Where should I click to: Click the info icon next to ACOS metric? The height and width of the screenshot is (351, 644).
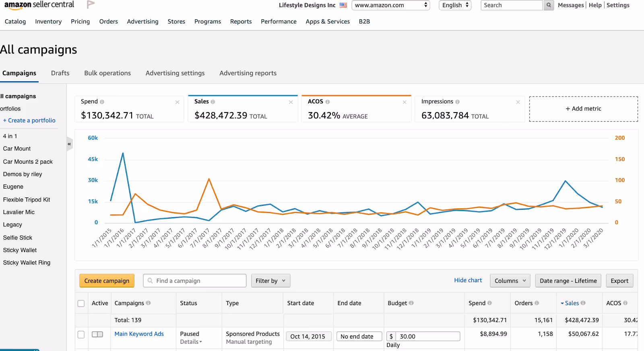pyautogui.click(x=328, y=102)
